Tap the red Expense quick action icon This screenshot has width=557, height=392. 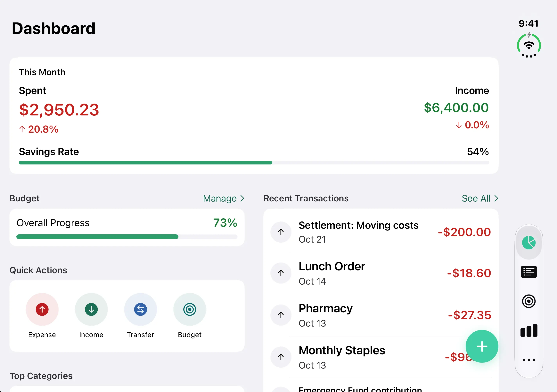(x=42, y=309)
